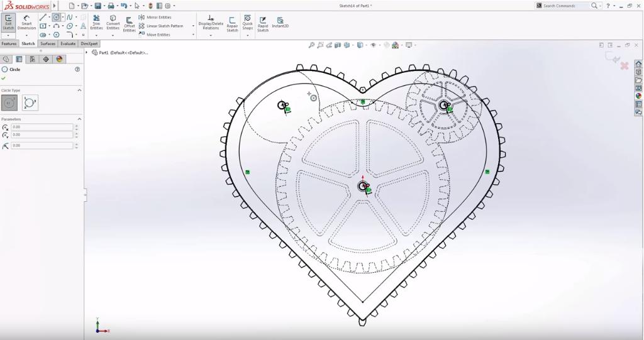The height and width of the screenshot is (340, 644).
Task: Select the Slot sketch tool
Action: pos(43,35)
